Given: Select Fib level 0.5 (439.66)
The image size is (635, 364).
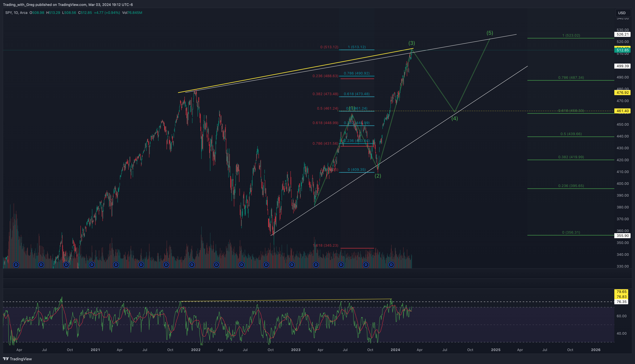Looking at the screenshot, I should pyautogui.click(x=571, y=134).
